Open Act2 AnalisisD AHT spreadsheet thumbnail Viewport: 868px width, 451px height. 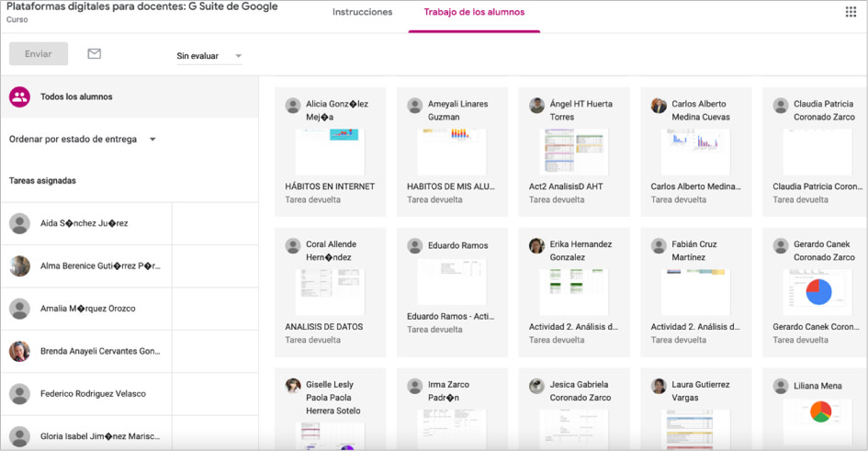[573, 152]
